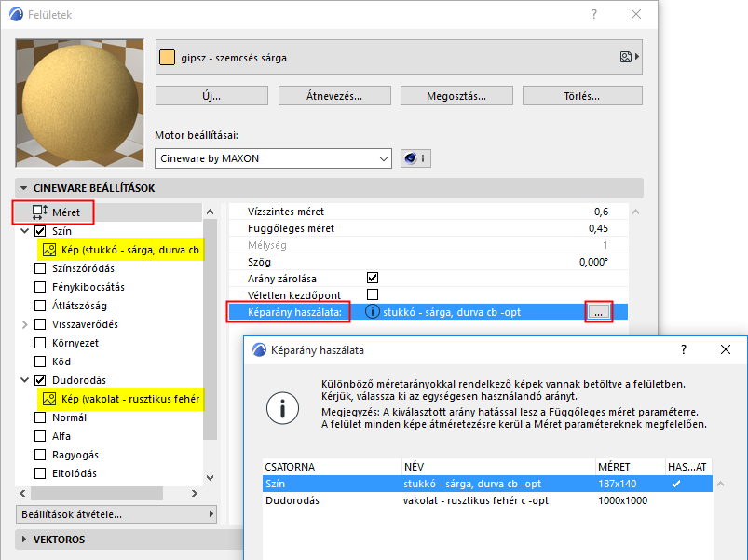Viewport: 748px width, 560px height.
Task: Enable the Ragyogás checkbox
Action: [x=40, y=455]
